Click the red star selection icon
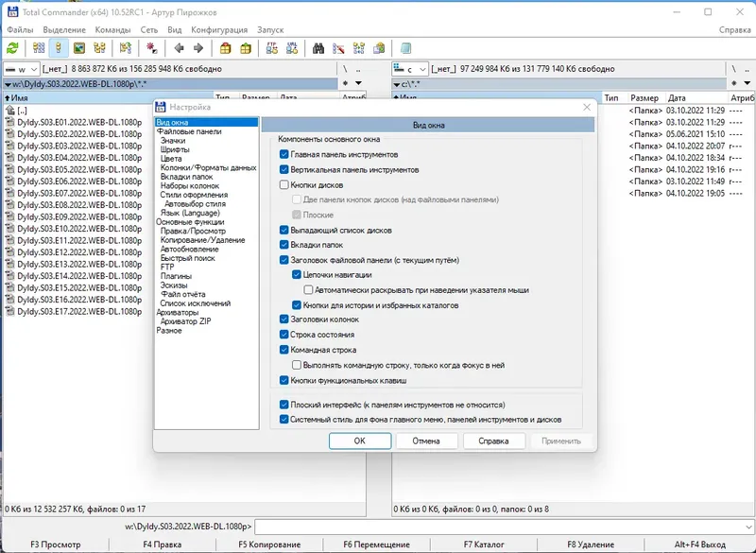Viewport: 756px width, 553px height. pos(151,48)
